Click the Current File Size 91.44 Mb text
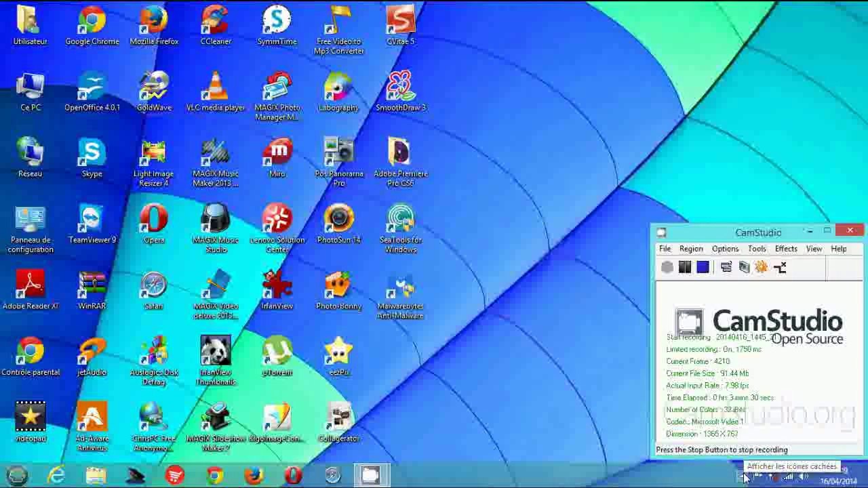 click(707, 373)
